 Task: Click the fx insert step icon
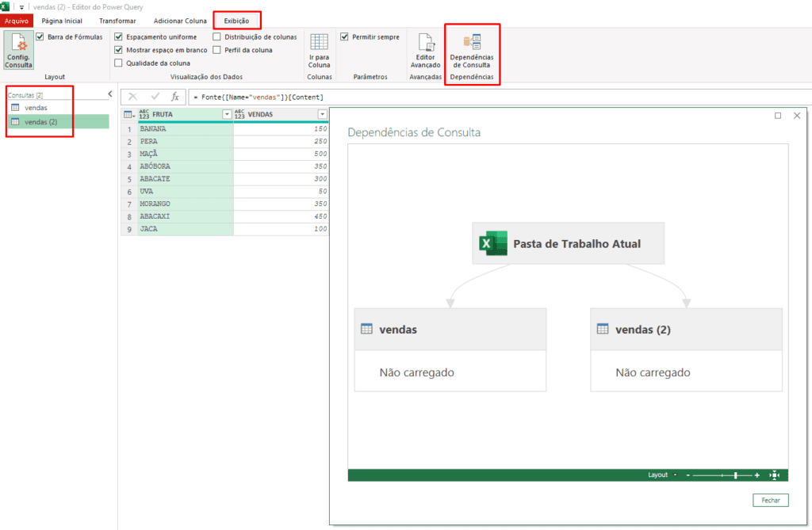(175, 97)
